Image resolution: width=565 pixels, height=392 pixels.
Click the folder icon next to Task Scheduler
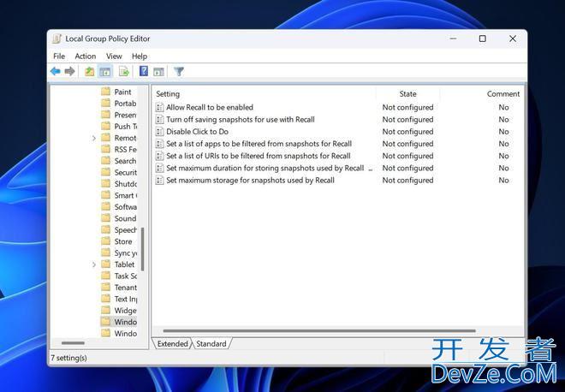tap(105, 276)
